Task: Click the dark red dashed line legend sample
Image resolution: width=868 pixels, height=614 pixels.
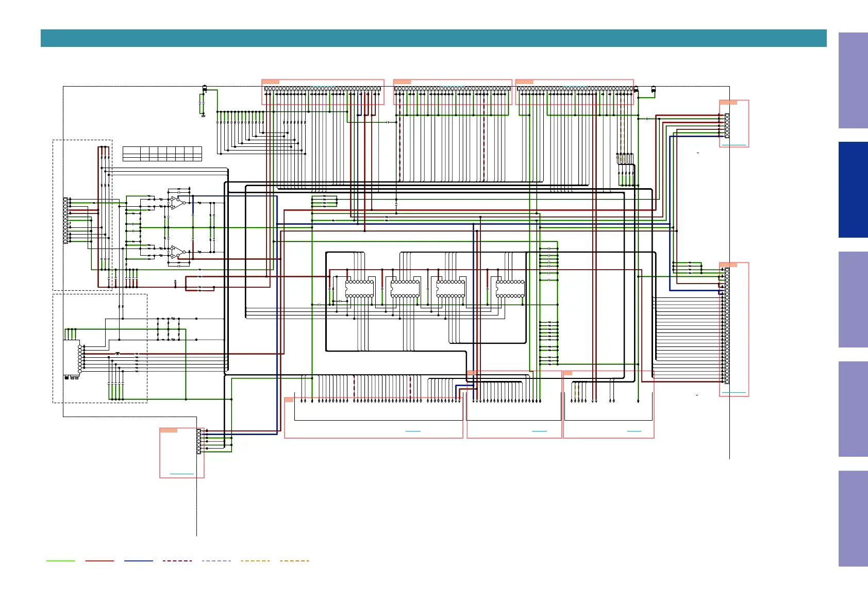Action: coord(177,561)
